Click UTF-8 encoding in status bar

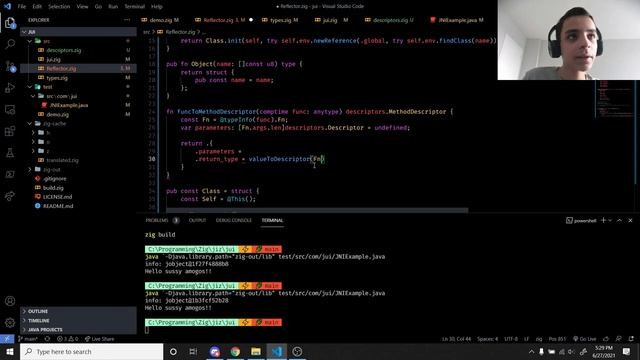pos(511,339)
